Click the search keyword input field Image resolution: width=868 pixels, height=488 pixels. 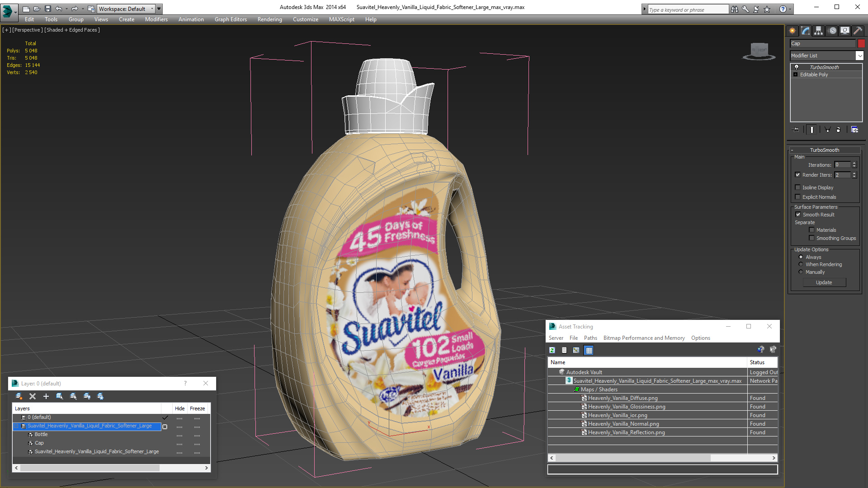coord(688,9)
